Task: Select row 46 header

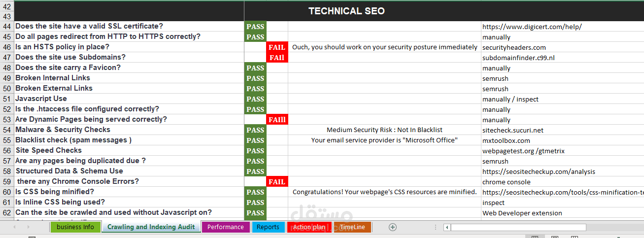Action: click(7, 47)
